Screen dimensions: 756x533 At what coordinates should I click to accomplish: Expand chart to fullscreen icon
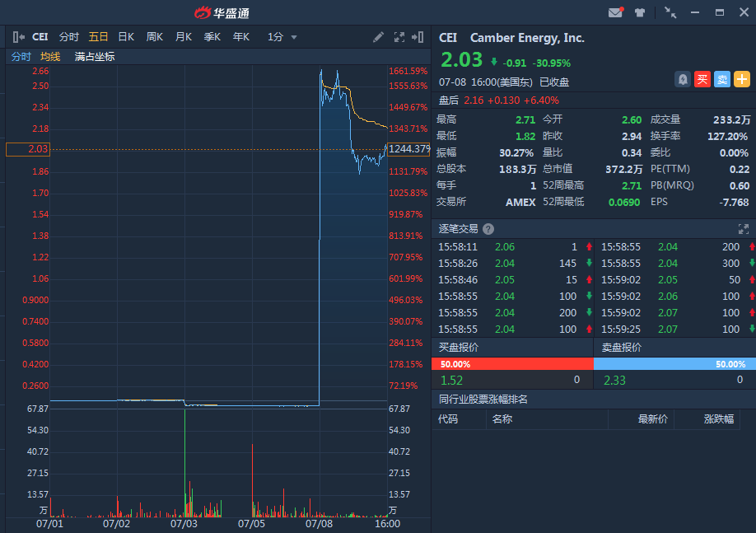(x=399, y=37)
